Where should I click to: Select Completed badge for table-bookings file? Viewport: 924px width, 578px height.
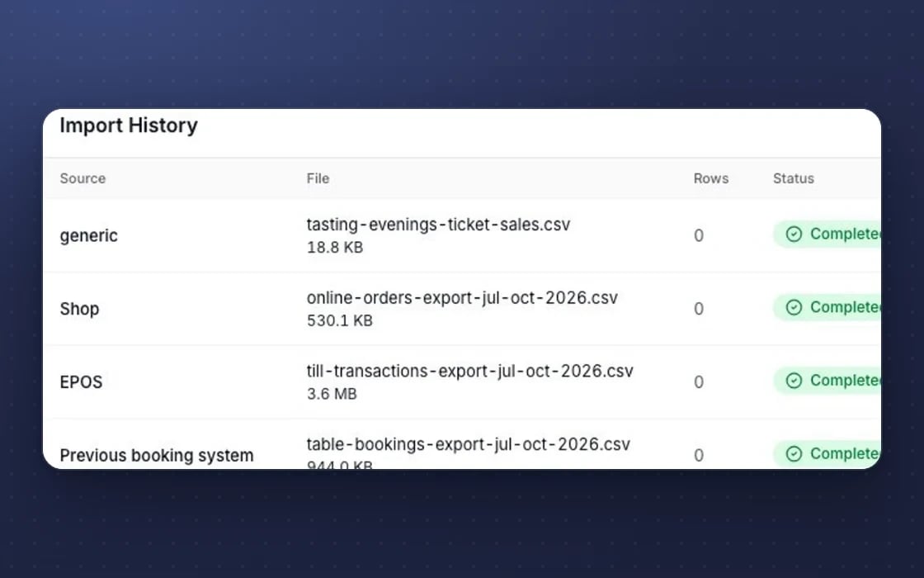pos(827,453)
